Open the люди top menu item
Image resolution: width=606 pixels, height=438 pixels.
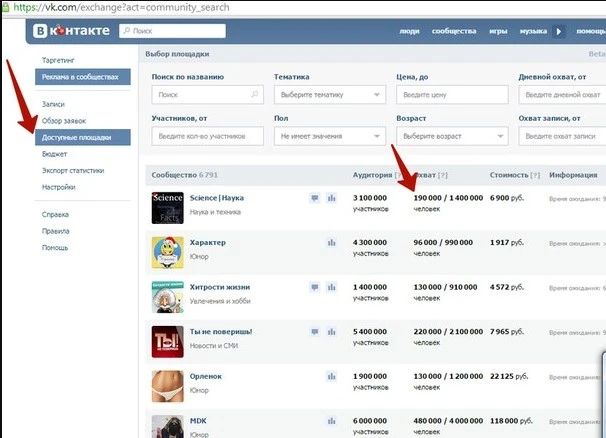[x=409, y=31]
